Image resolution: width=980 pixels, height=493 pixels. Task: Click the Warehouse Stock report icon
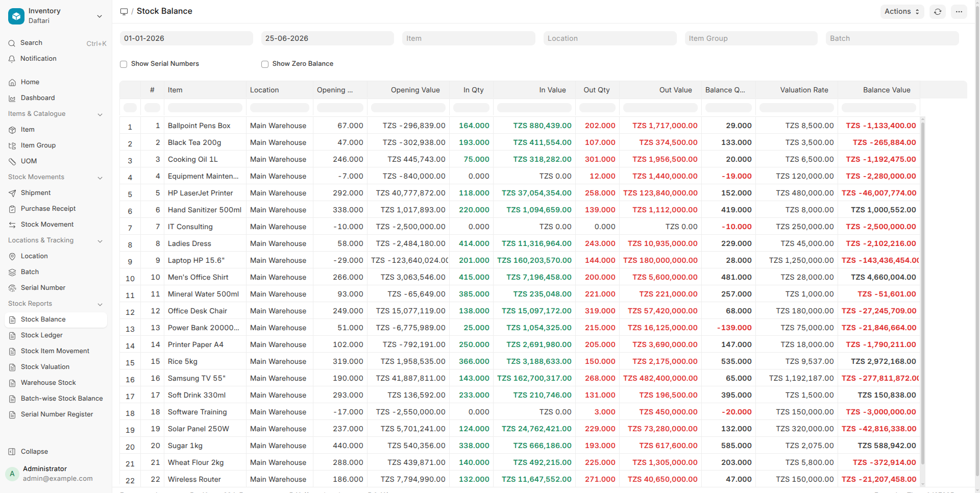[x=12, y=383]
